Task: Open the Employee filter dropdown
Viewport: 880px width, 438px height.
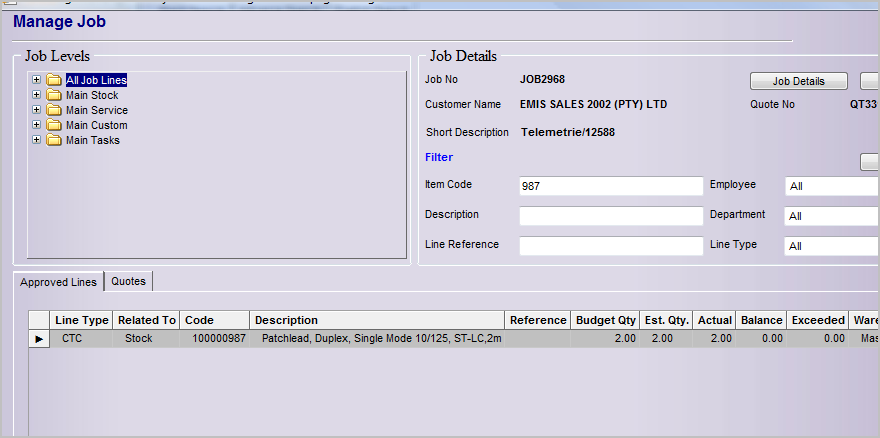Action: tap(831, 186)
